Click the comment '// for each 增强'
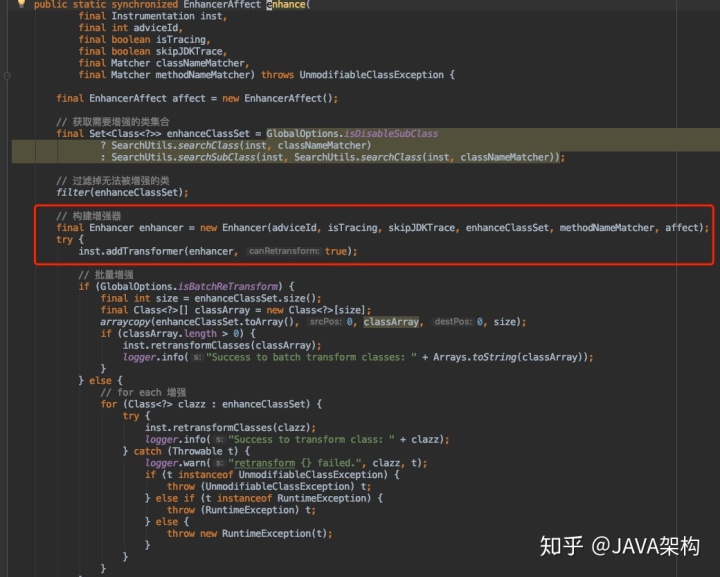 click(x=143, y=392)
